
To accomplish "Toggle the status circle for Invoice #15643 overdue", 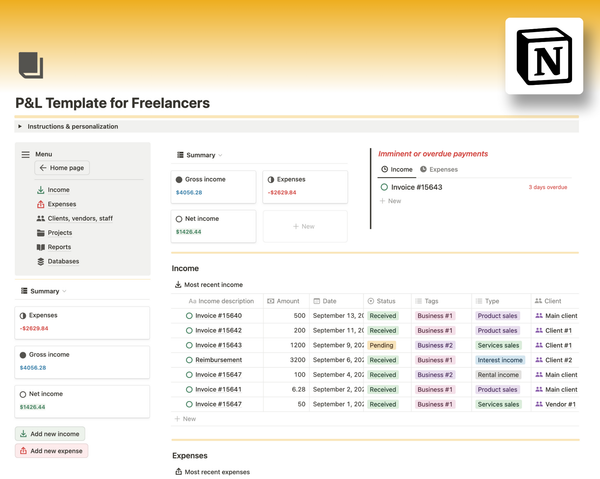I will point(385,187).
